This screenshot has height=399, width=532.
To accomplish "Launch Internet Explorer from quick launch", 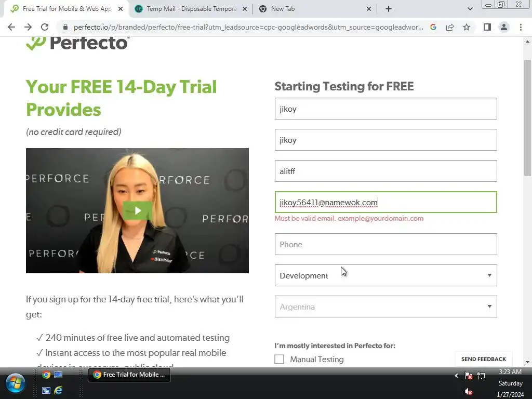I will click(x=58, y=390).
